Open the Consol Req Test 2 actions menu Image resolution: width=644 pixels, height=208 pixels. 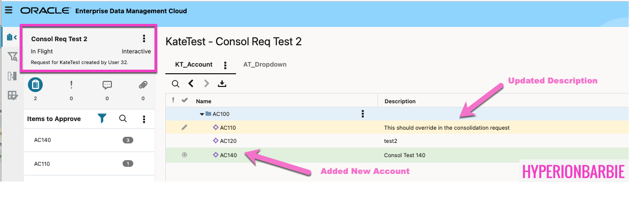pos(144,39)
